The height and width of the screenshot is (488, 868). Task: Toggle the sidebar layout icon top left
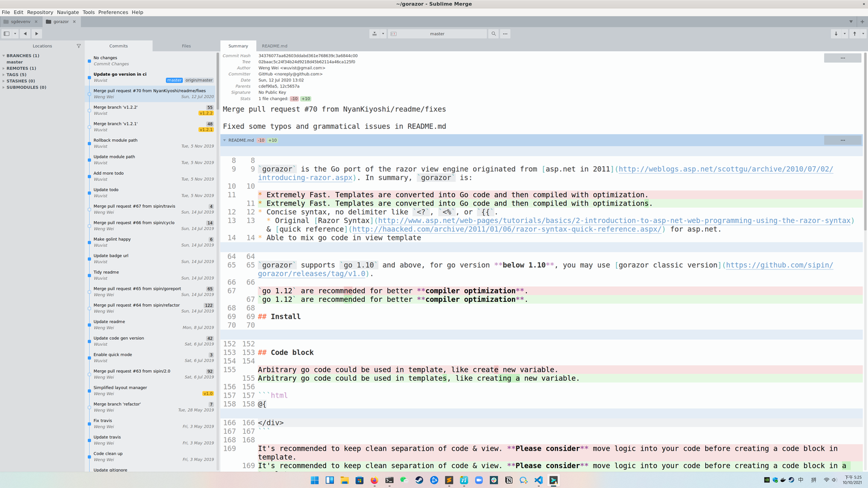[7, 33]
